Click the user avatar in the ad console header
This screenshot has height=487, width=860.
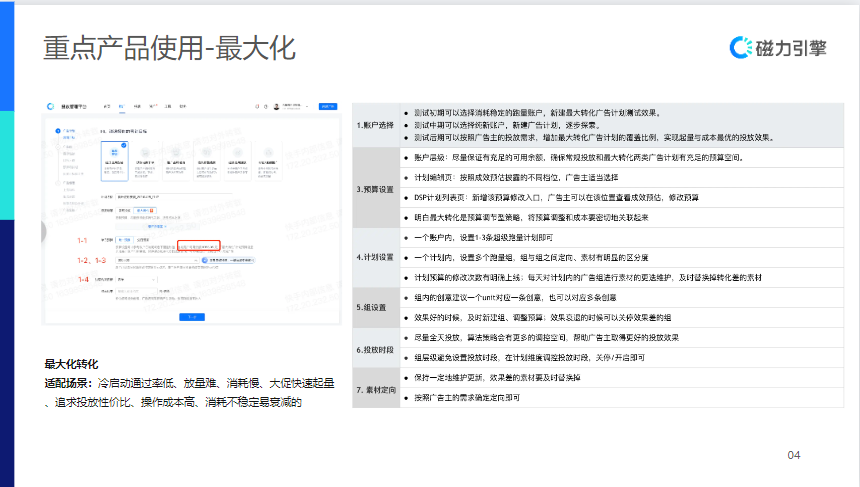coord(276,106)
